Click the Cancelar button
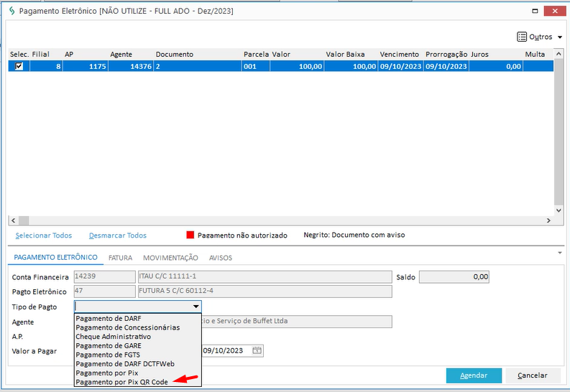 pos(533,375)
